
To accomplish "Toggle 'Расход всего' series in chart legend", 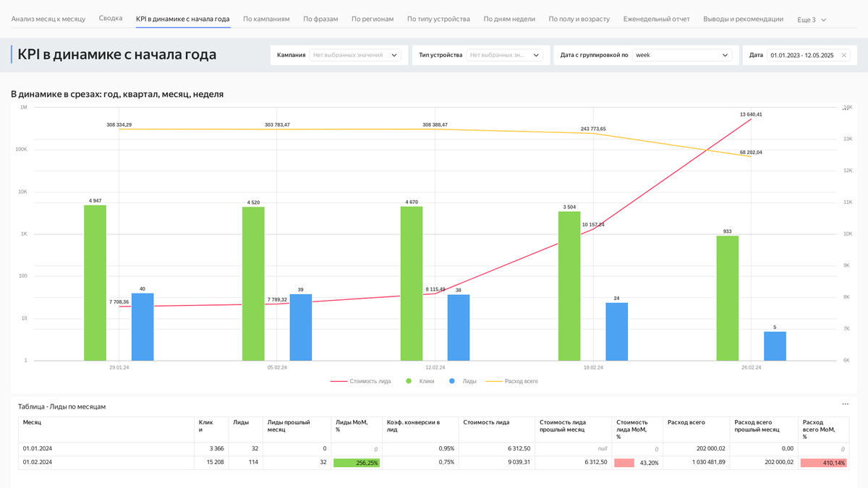I will pos(511,381).
